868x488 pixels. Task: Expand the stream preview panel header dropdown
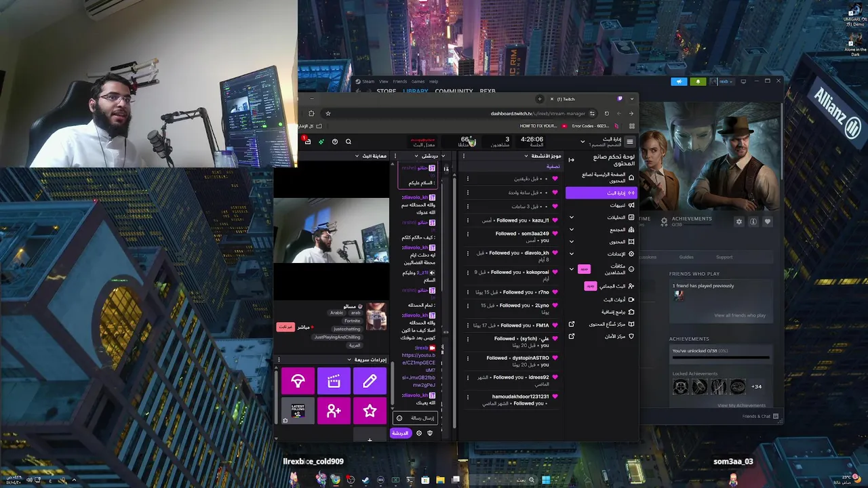[x=357, y=156]
